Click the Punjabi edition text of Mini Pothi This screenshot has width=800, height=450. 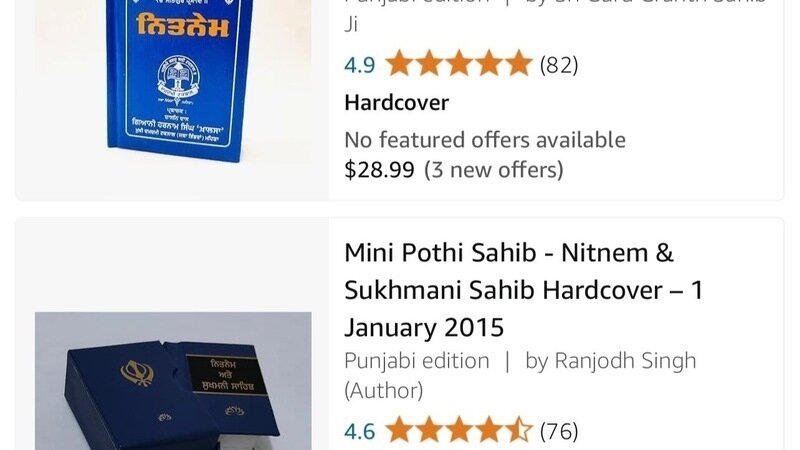click(417, 361)
